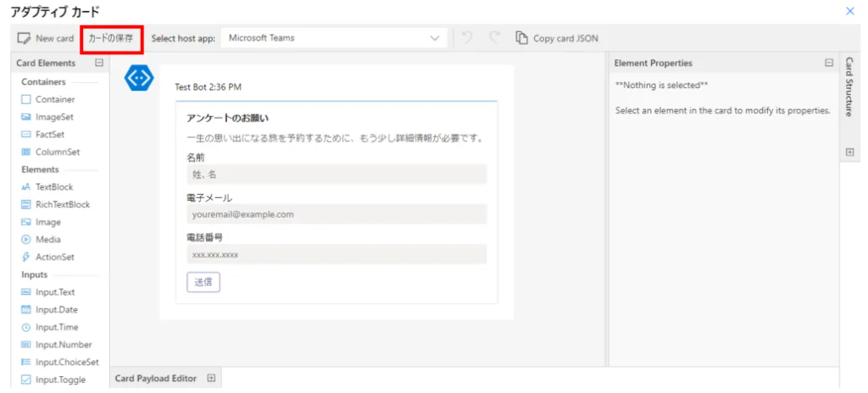Open the Select host app dropdown
Viewport: 868px width, 393px height.
336,38
